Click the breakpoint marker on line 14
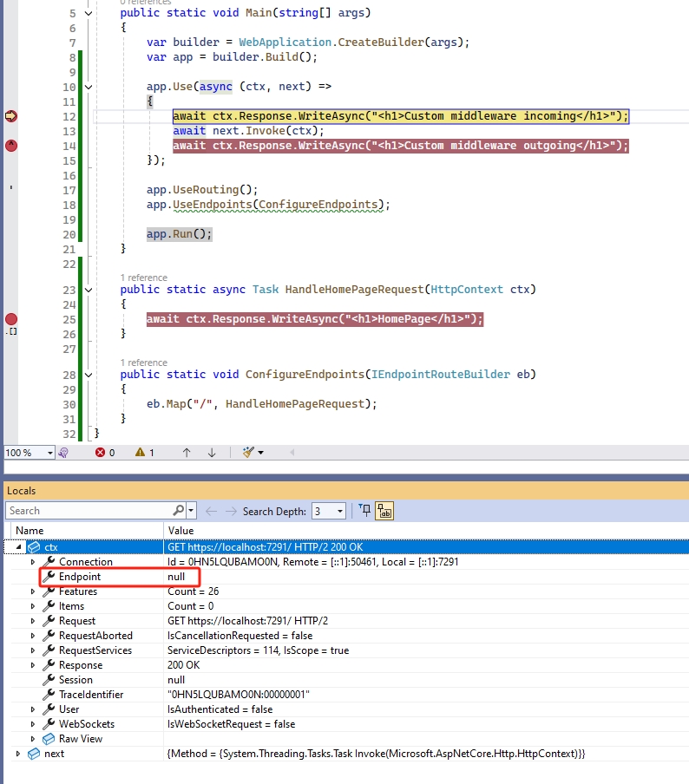 coord(11,146)
